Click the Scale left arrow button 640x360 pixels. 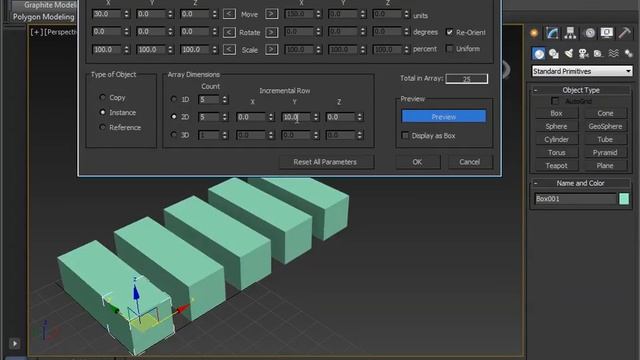pos(229,49)
